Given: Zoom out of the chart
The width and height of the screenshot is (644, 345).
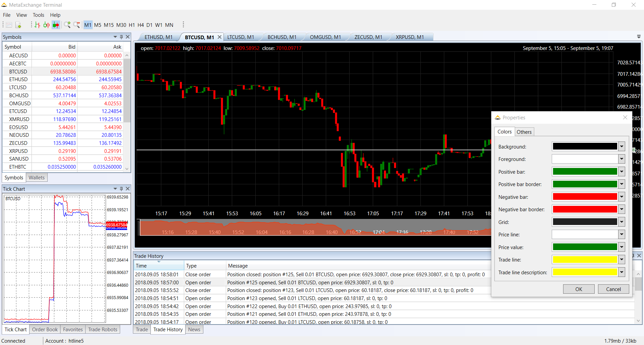Looking at the screenshot, I should point(77,25).
